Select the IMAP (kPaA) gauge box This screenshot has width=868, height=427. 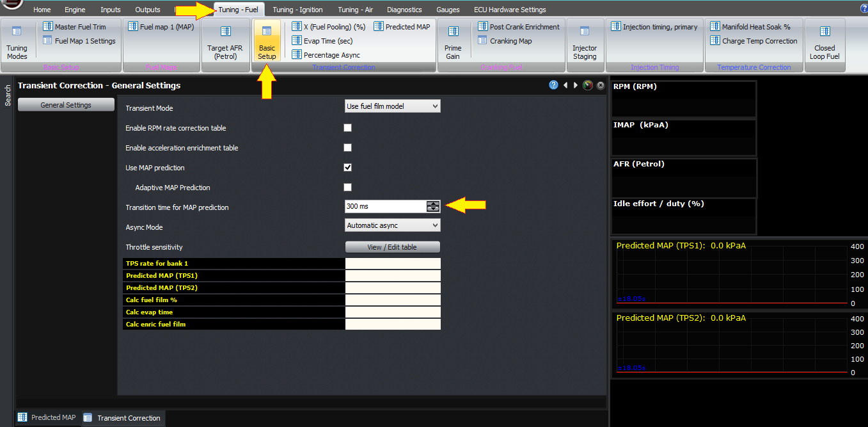click(684, 138)
